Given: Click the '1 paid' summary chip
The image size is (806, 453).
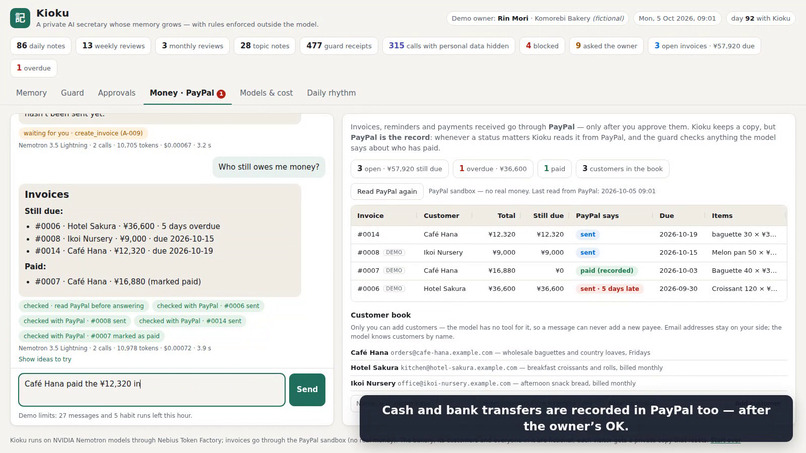Looking at the screenshot, I should pos(554,169).
